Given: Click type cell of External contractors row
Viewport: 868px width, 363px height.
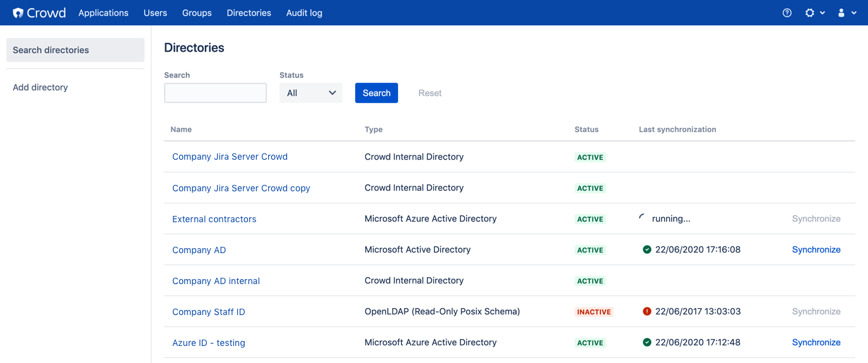Looking at the screenshot, I should (431, 218).
